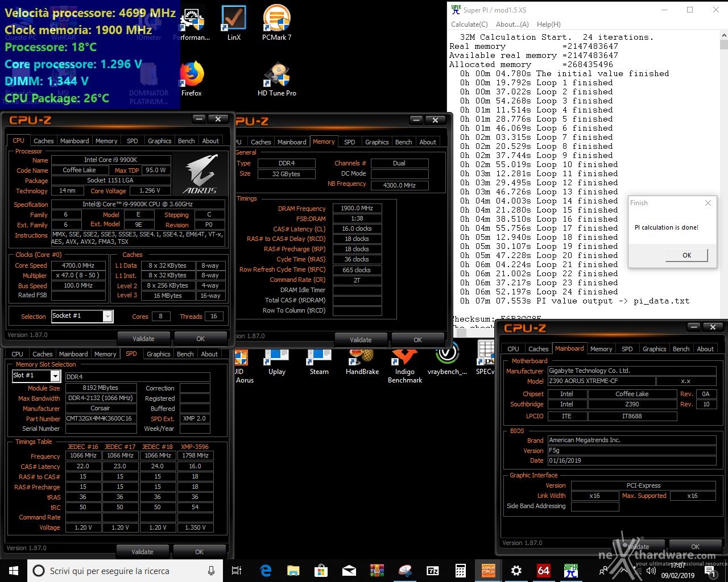This screenshot has height=582, width=728.
Task: Click OK in the CPU-Z SPD window
Action: (x=200, y=552)
